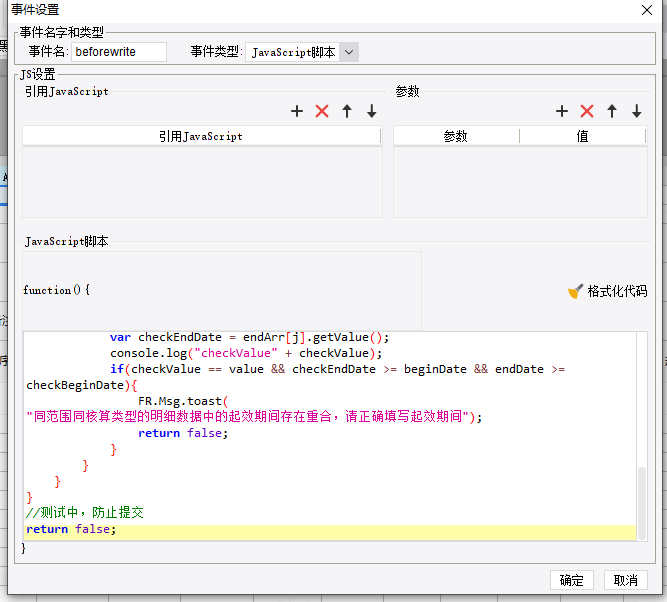Click the empty referenced JavaScript list area
Screen dimensions: 667x602
(x=202, y=182)
